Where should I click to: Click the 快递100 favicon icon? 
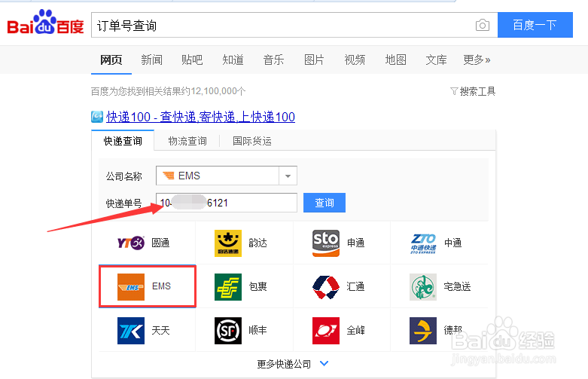coord(97,117)
